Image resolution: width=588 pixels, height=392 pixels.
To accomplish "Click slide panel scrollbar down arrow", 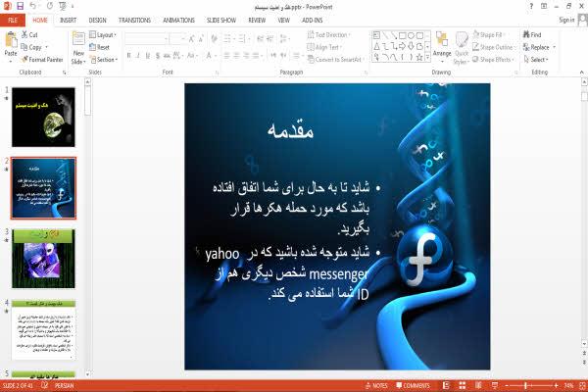I will coord(87,374).
